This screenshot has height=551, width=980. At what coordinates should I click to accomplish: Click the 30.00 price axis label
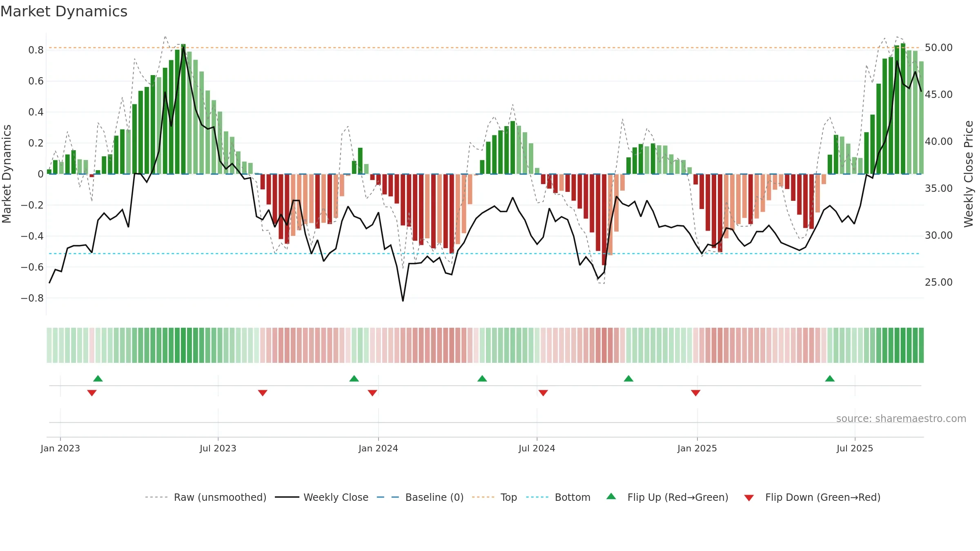[x=939, y=236]
